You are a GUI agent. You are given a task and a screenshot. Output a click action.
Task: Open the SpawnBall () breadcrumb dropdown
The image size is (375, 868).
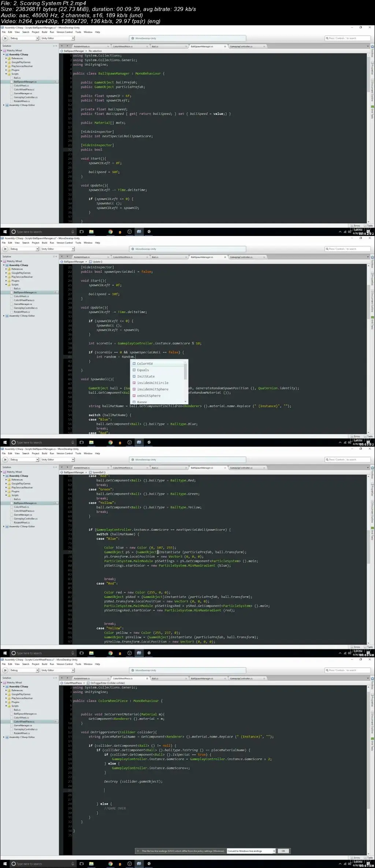tap(97, 472)
